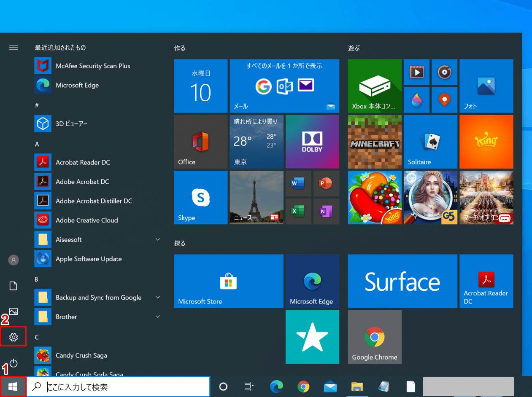Launch Acrobat Reader DC from app list

click(x=99, y=162)
